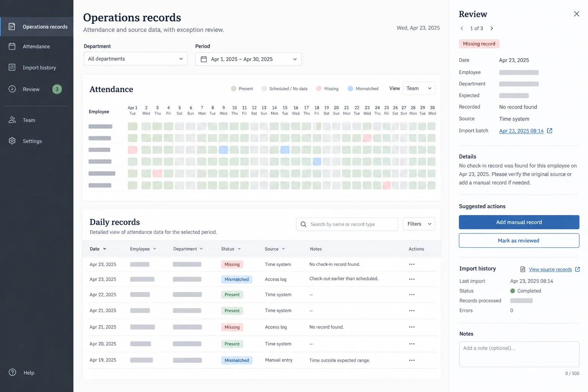Screen dimensions: 588x392
Task: Click external icon after View source records
Action: click(x=577, y=269)
